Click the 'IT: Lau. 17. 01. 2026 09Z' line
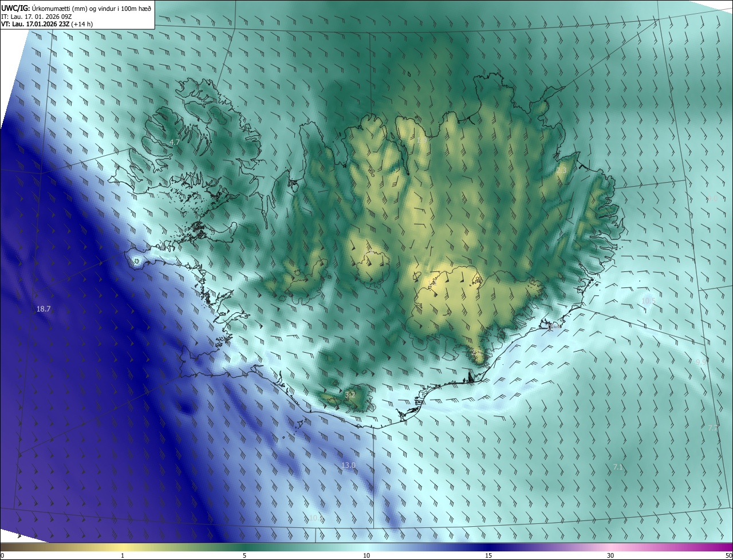The height and width of the screenshot is (560, 733). pos(36,16)
